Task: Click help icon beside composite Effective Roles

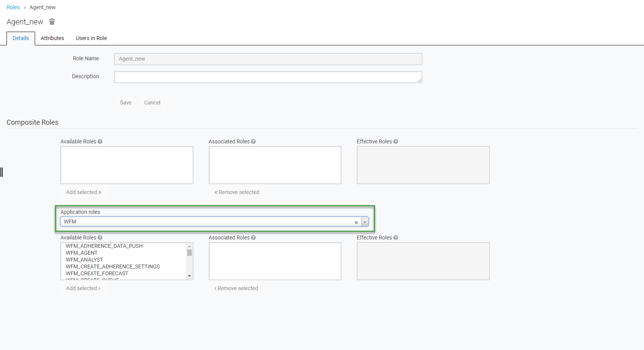Action: (x=396, y=141)
